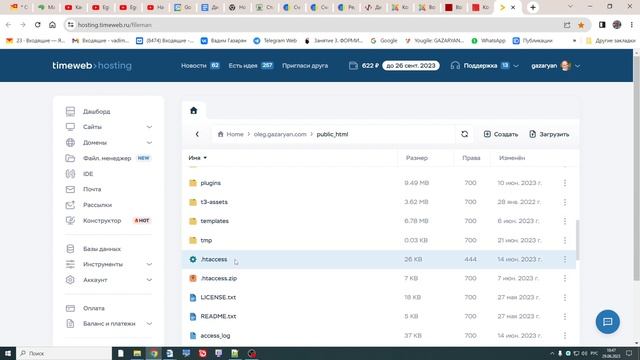Click the .htaccess gear file icon
The image size is (640, 360).
coord(193,259)
